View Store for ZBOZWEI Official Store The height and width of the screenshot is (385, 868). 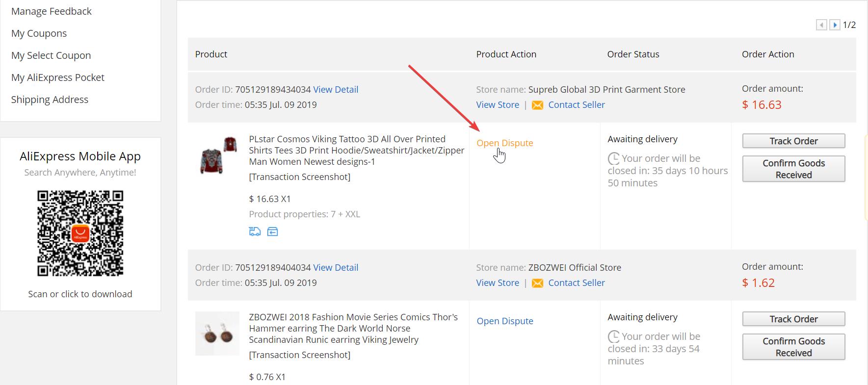point(497,283)
